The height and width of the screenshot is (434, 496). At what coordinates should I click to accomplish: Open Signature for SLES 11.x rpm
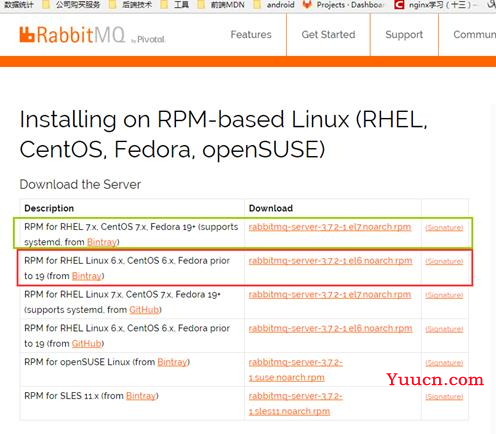444,397
